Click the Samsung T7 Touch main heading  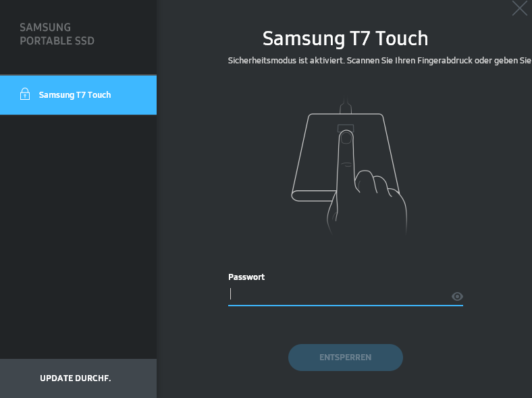click(x=345, y=38)
